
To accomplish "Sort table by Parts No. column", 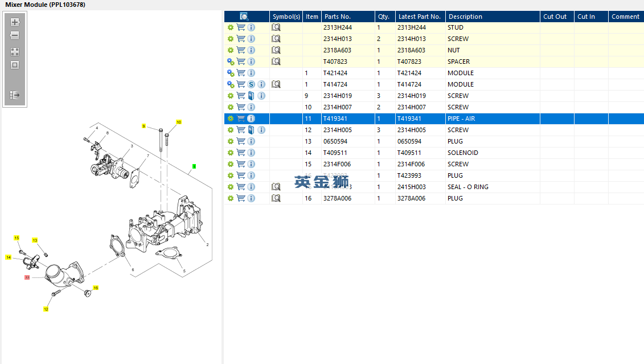I will coord(348,17).
